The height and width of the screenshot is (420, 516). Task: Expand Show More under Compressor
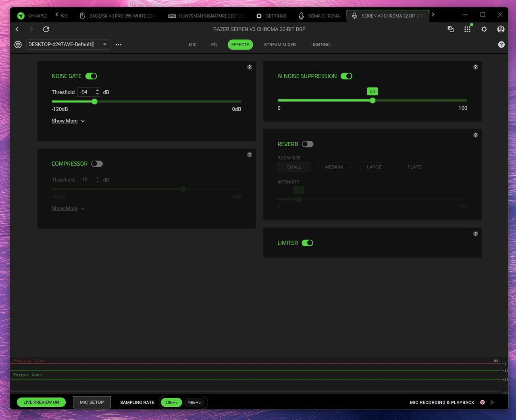68,208
